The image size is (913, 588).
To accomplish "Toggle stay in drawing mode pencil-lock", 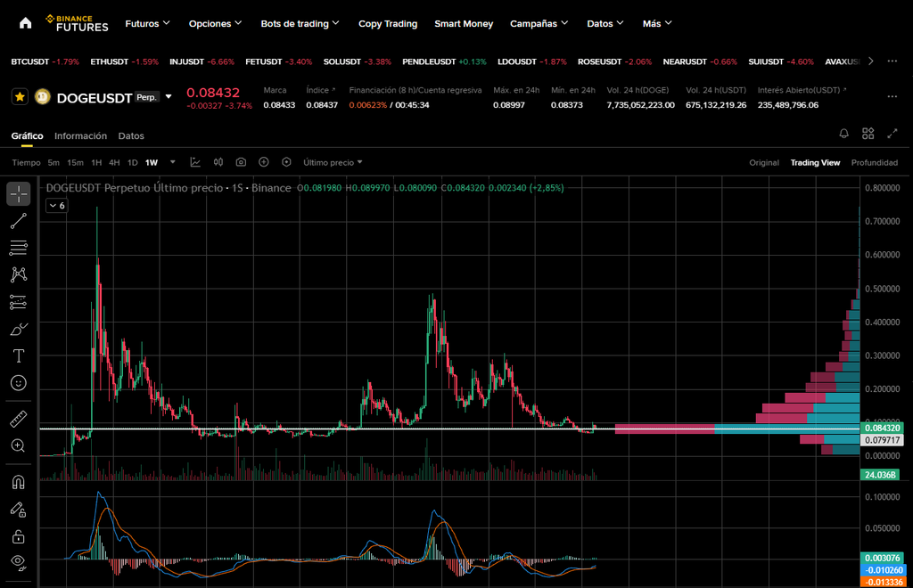I will tap(19, 510).
